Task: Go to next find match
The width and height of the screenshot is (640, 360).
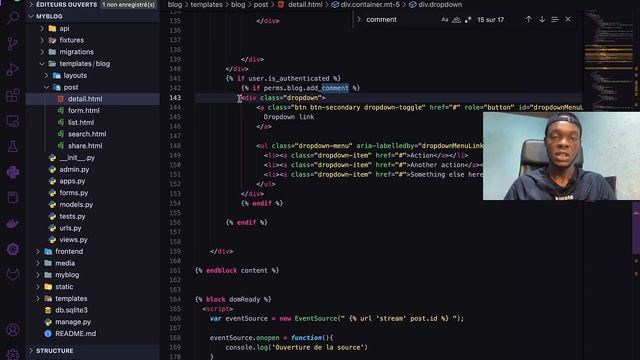Action: (x=542, y=19)
